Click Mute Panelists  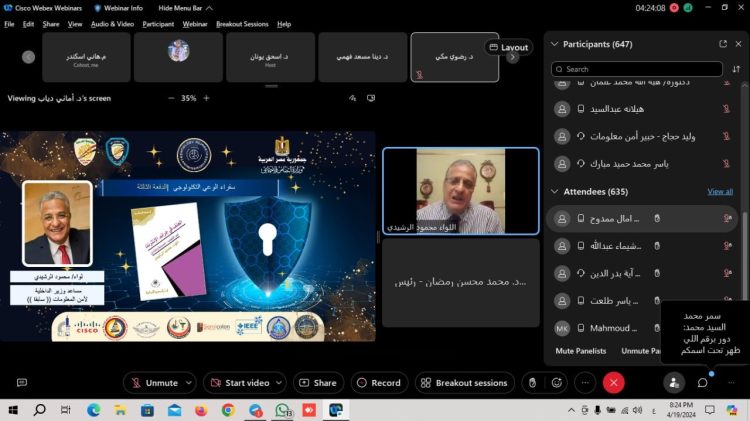pos(581,351)
